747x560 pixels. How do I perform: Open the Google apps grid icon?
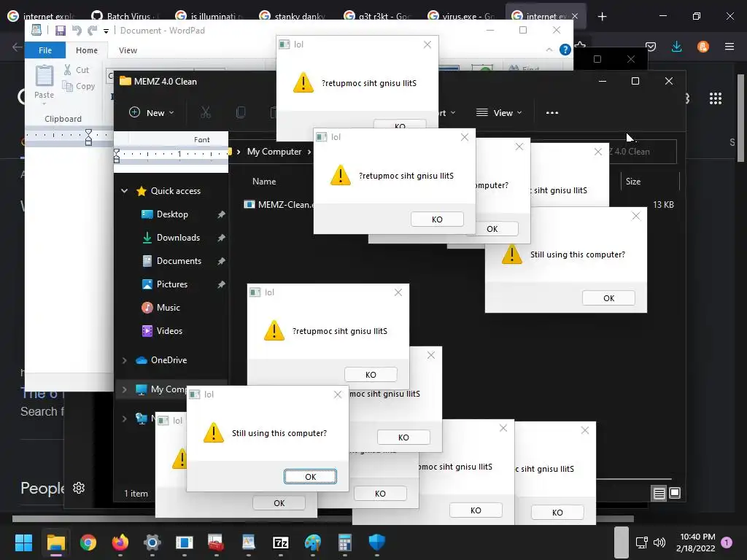click(x=716, y=98)
